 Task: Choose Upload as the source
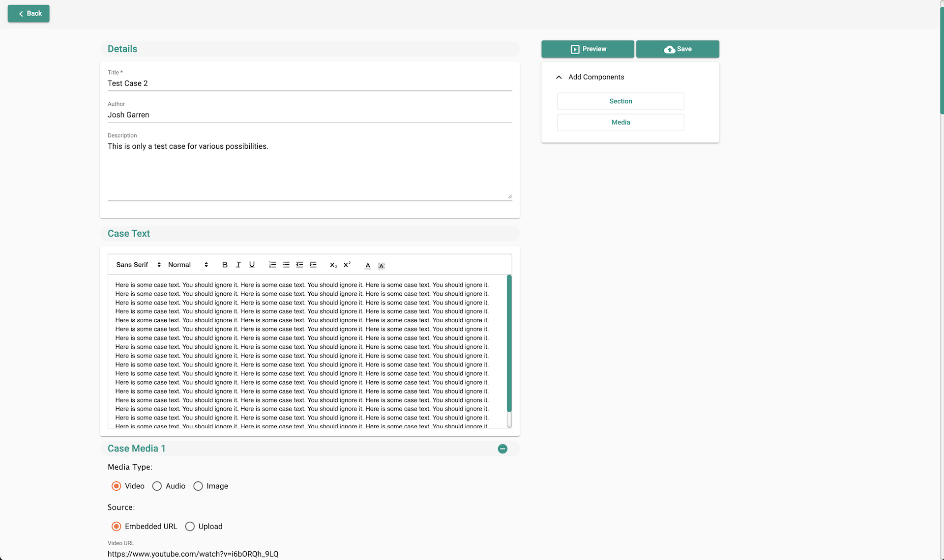pos(190,526)
